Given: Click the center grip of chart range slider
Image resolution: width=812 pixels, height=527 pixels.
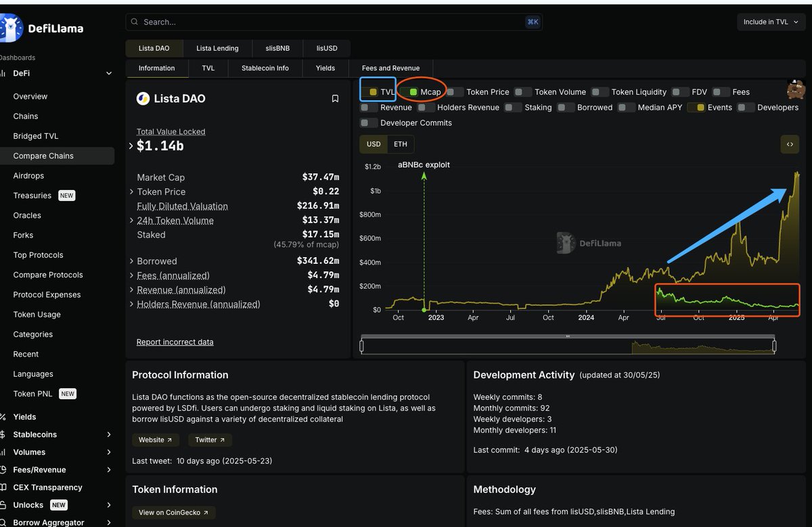Looking at the screenshot, I should point(568,336).
